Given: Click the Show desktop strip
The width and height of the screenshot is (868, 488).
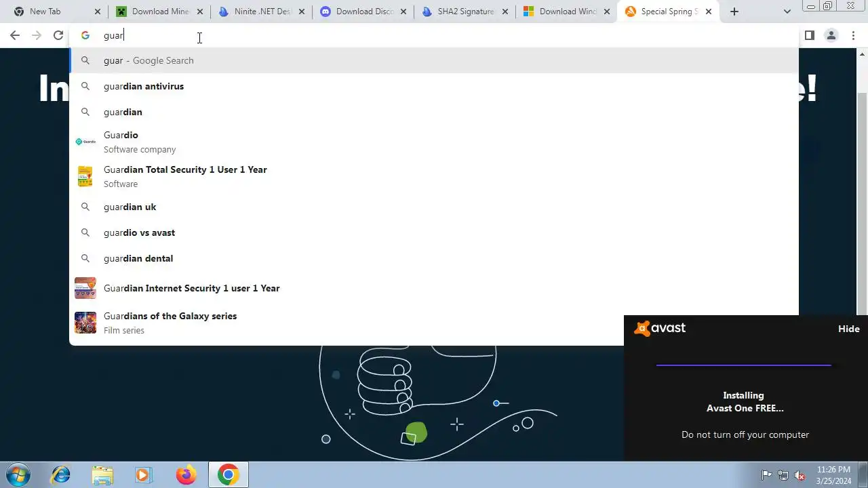Looking at the screenshot, I should click(863, 475).
